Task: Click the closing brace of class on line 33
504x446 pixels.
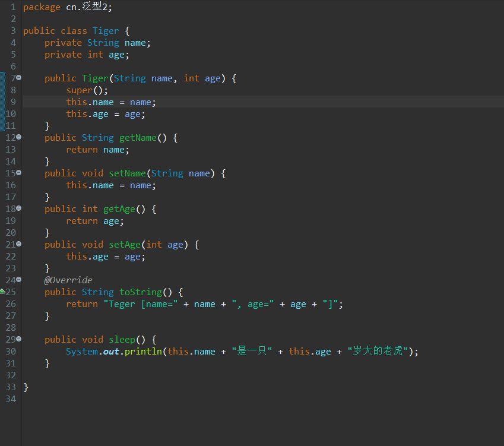Action: click(x=26, y=387)
